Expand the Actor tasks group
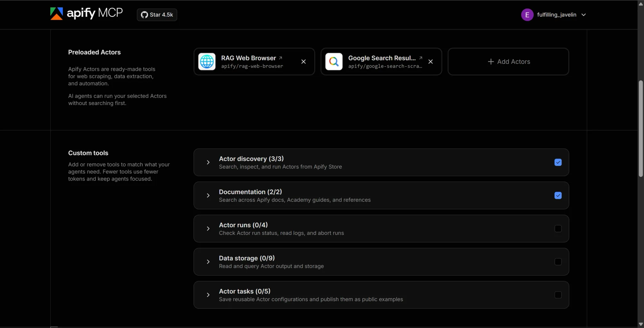 [208, 295]
